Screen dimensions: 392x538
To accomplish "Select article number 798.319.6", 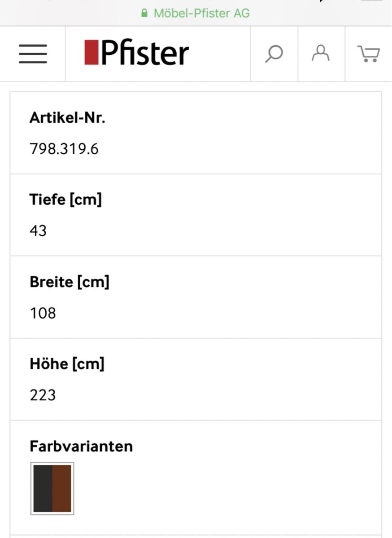I will [x=64, y=148].
